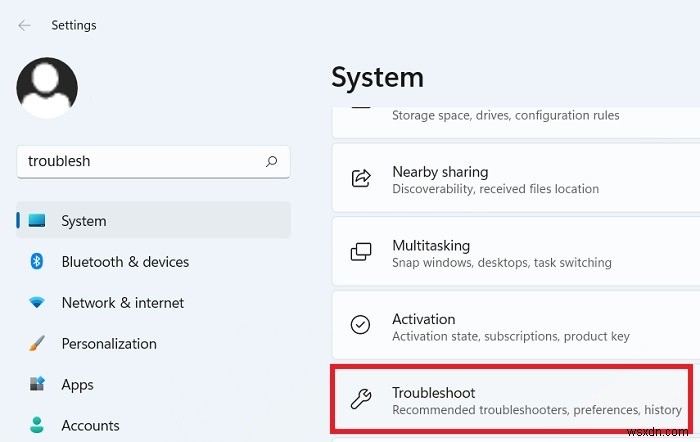The image size is (700, 442).
Task: Click the Personalization paintbrush icon
Action: [38, 344]
